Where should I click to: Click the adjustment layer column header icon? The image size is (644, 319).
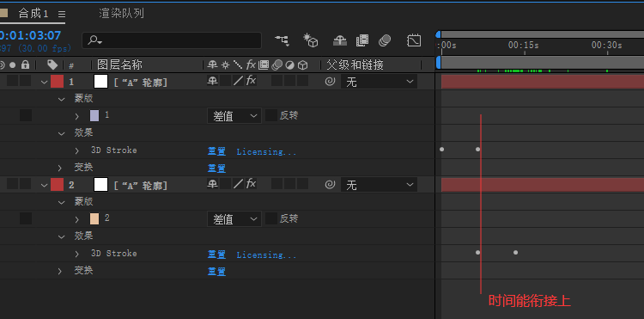click(290, 65)
